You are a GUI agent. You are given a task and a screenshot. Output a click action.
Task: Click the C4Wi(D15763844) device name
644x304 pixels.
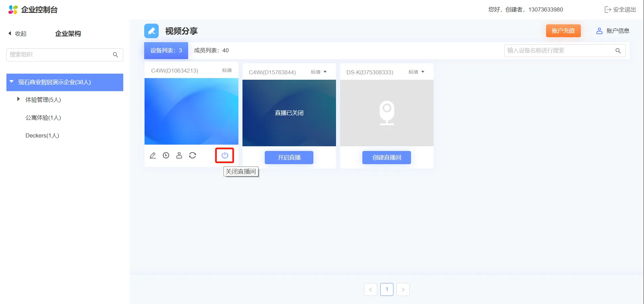pos(272,72)
